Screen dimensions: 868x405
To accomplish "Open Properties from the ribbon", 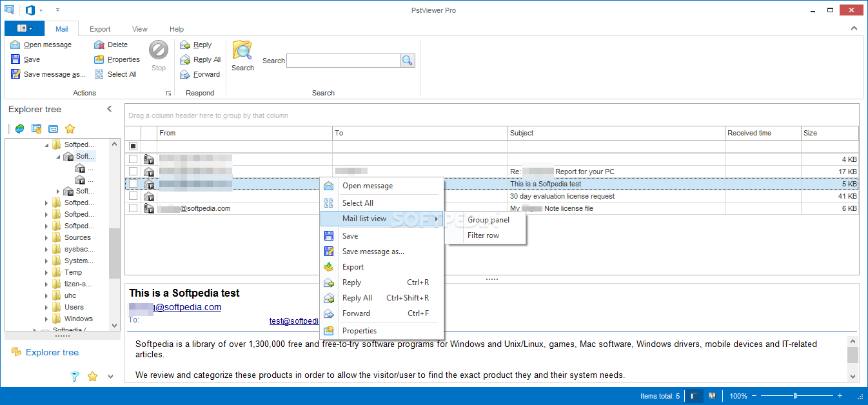I will click(x=117, y=59).
